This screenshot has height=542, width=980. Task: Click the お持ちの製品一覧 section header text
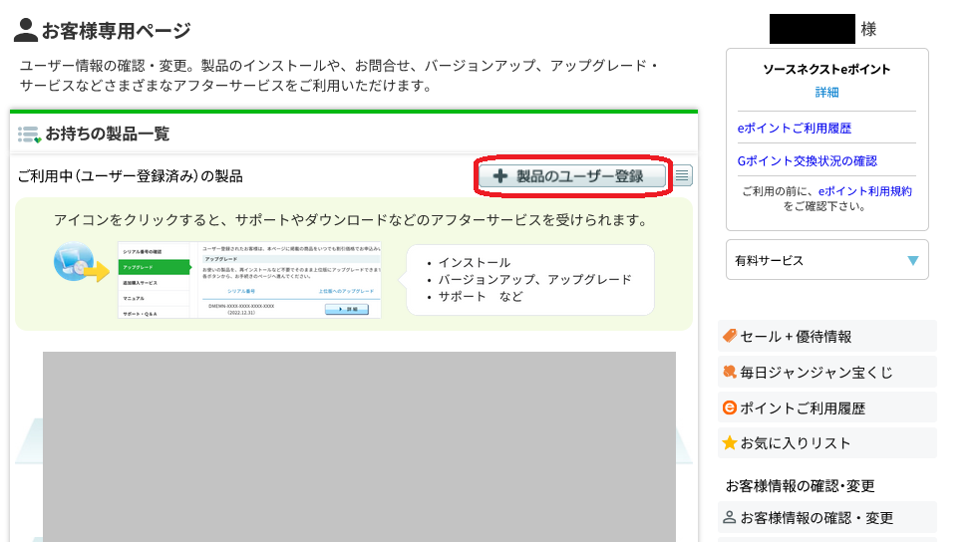108,135
